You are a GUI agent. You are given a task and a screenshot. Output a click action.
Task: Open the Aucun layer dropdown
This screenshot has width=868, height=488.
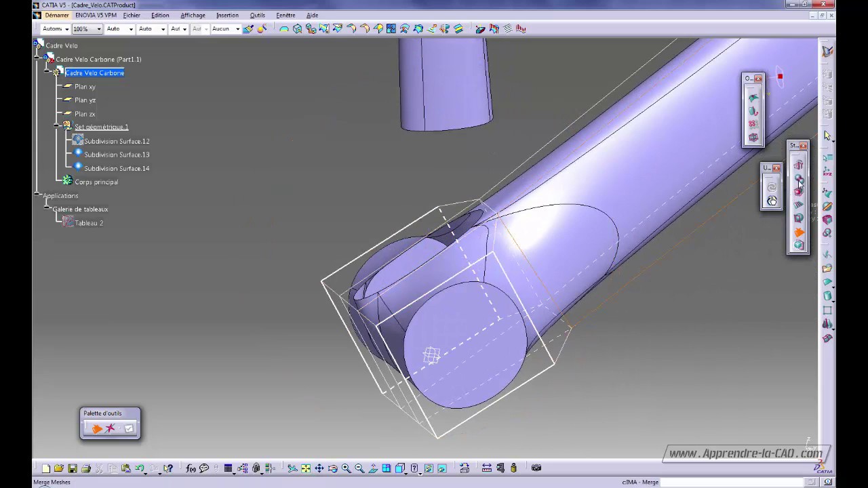[226, 28]
